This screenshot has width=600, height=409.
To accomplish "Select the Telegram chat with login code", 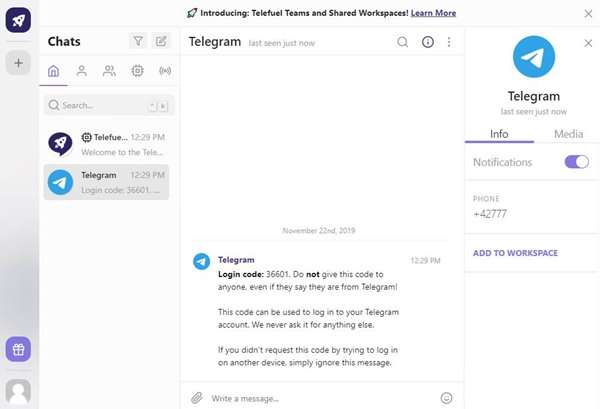I will point(106,182).
